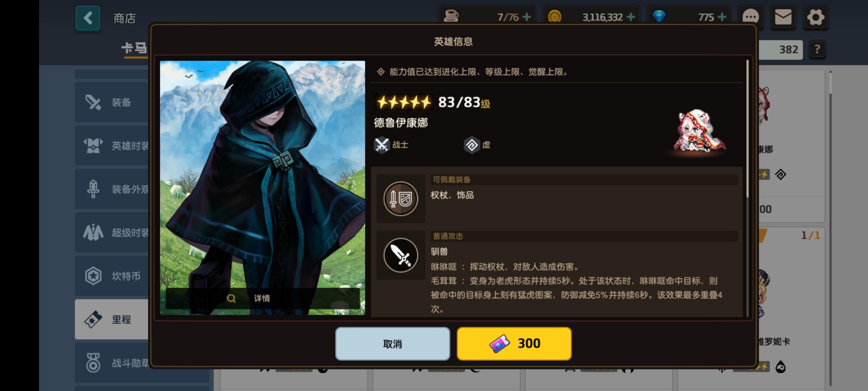Open the settings gear icon

pyautogui.click(x=816, y=17)
